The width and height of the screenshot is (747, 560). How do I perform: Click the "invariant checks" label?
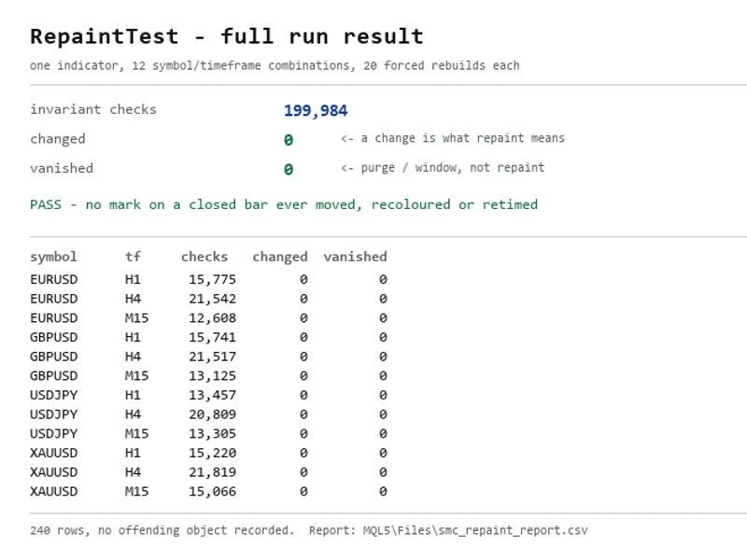pos(92,109)
